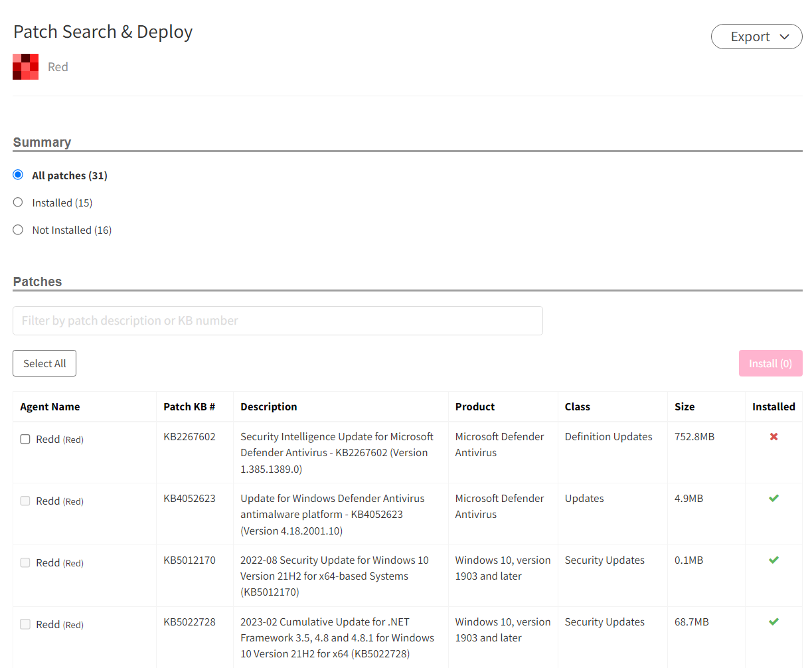Viewport: 812px width, 668px height.
Task: Sort by the Installed column header
Action: tap(773, 407)
